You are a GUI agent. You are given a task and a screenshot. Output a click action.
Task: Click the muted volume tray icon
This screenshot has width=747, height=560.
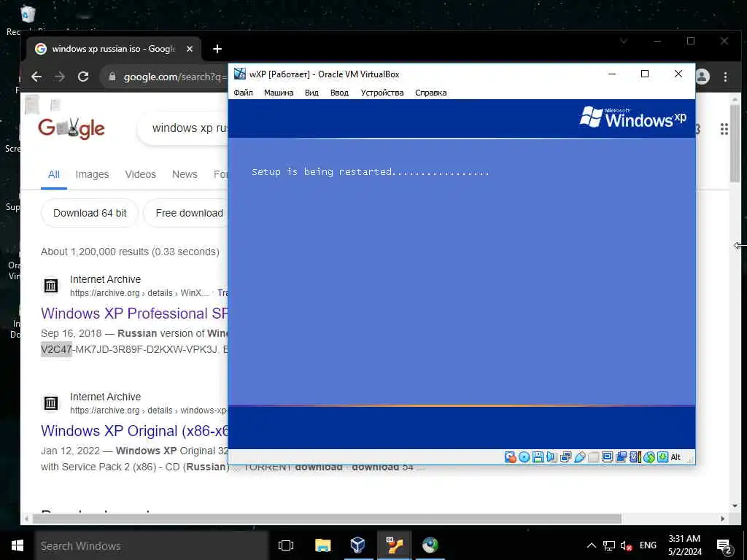626,545
